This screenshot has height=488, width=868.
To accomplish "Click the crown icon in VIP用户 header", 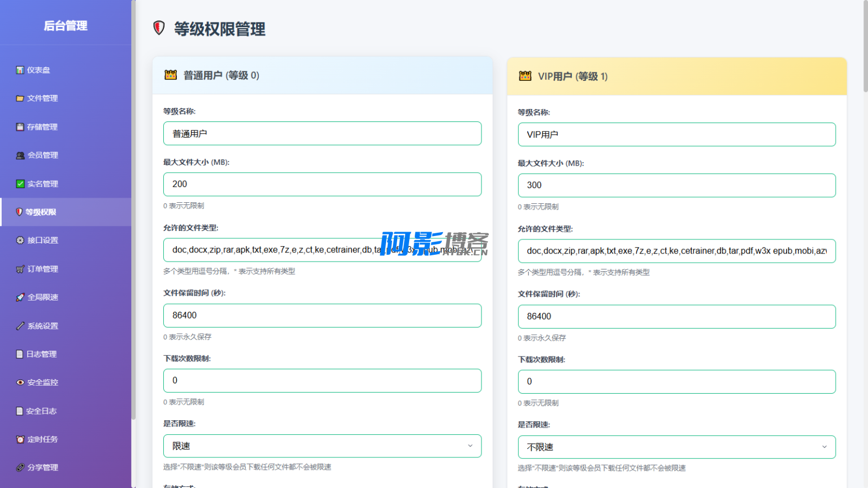I will tap(525, 76).
